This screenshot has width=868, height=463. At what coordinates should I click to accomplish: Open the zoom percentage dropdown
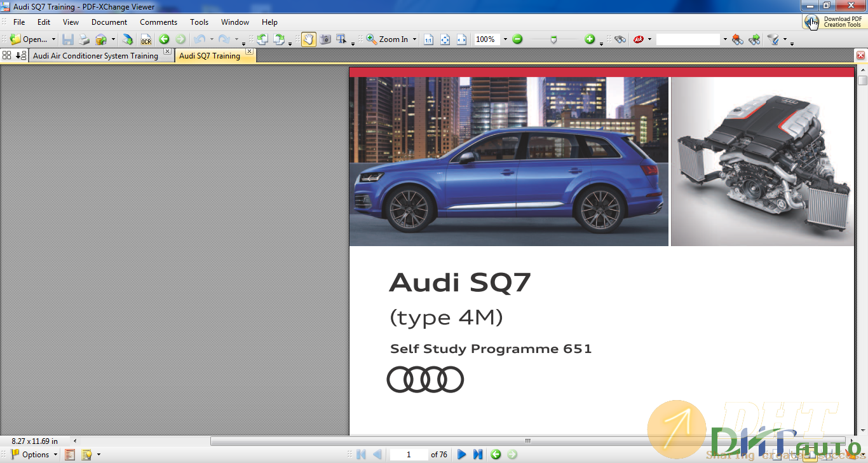tap(505, 39)
